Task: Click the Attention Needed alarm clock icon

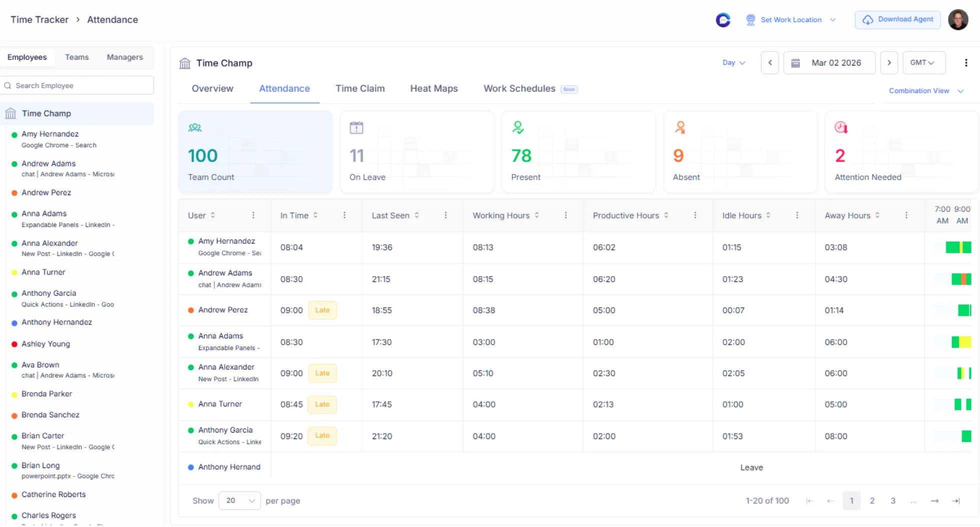Action: (841, 127)
